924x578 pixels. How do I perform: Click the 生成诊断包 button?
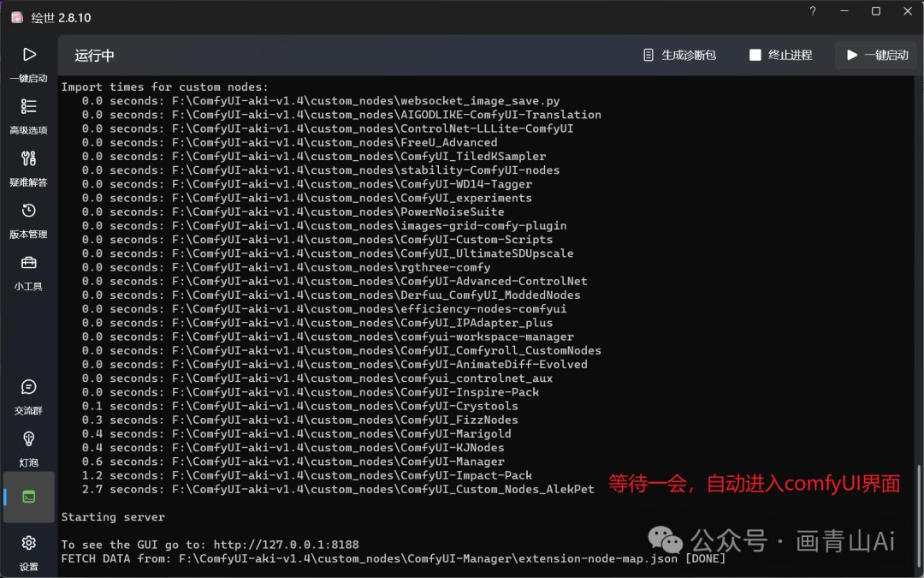click(679, 55)
